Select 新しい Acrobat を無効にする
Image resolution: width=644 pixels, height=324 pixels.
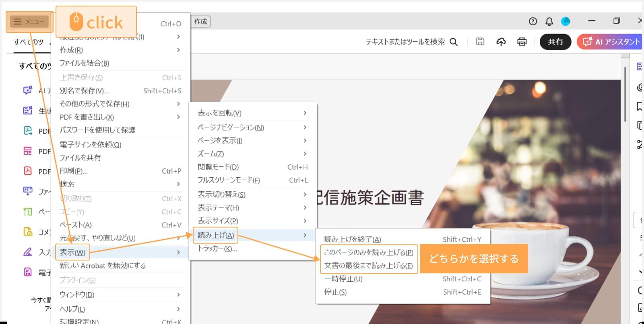point(120,266)
